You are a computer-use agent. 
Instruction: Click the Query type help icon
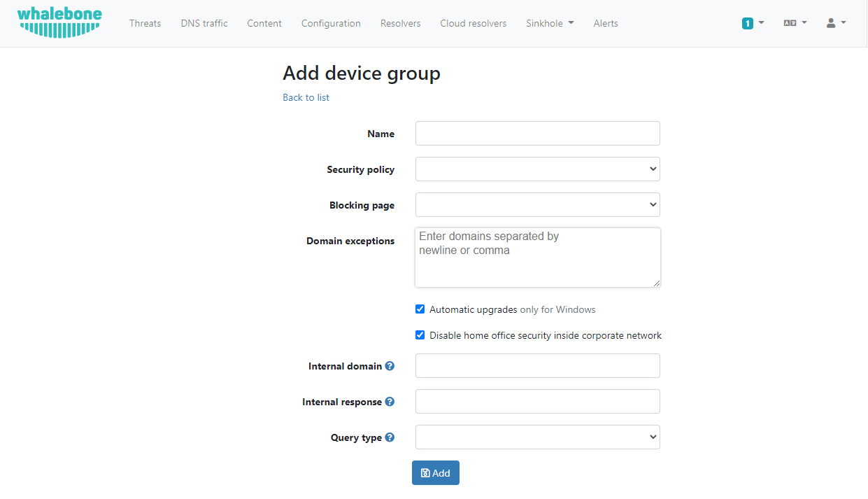(x=390, y=437)
